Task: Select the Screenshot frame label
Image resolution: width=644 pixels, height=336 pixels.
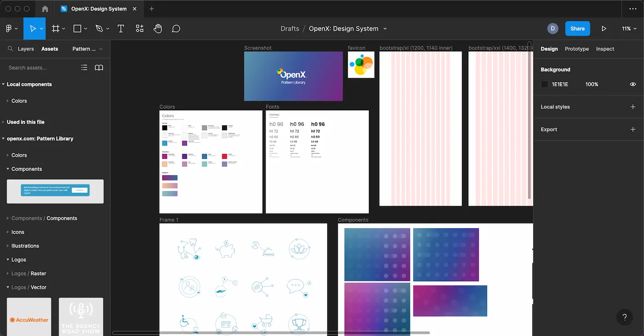Action: pos(258,48)
